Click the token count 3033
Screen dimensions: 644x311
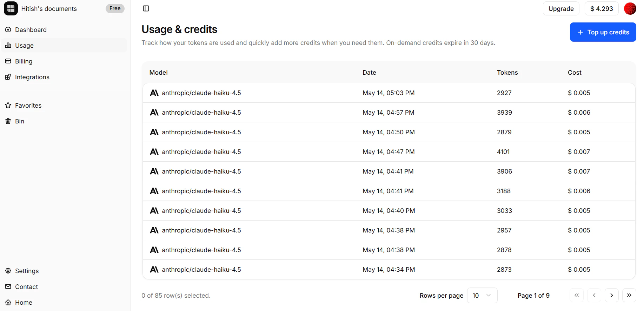(x=505, y=211)
